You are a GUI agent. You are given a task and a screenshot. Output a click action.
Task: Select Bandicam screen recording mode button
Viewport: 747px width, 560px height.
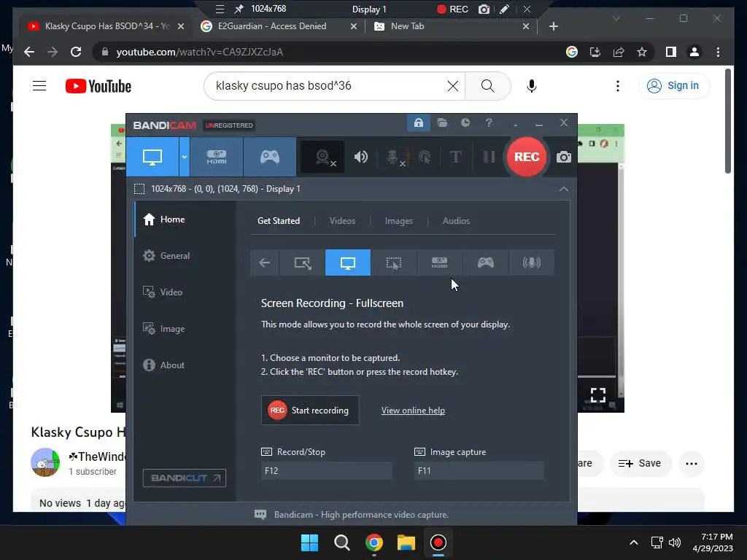click(152, 157)
